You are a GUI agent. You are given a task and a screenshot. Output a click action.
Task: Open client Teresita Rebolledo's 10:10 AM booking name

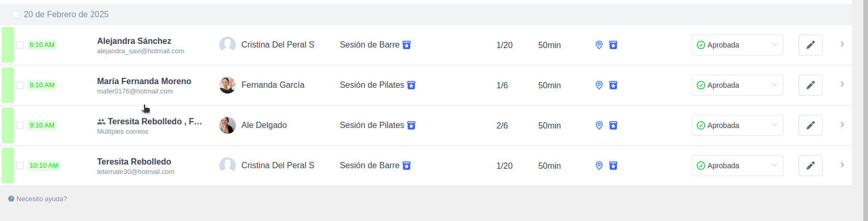[x=134, y=162]
